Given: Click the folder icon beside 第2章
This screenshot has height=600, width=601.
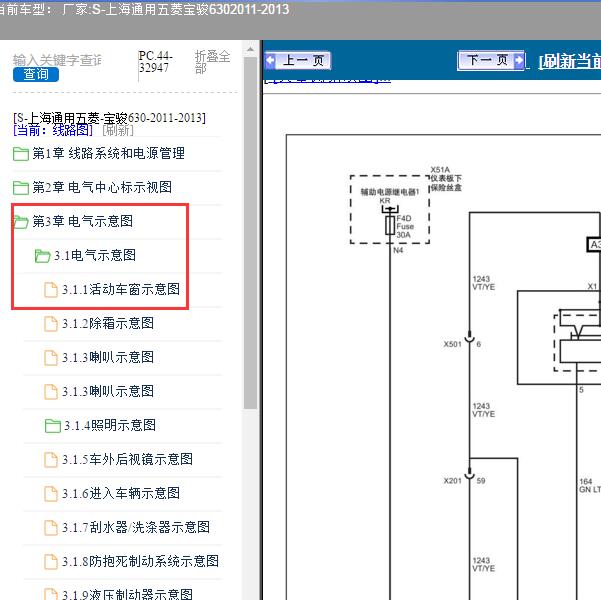Looking at the screenshot, I should coord(21,188).
